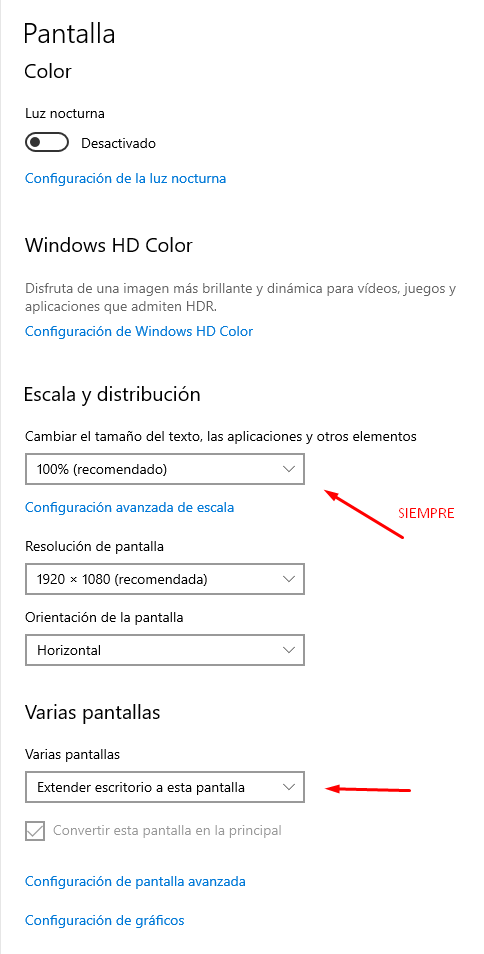The image size is (484, 954).
Task: Click the chevron in the resolution combo box
Action: 289,579
